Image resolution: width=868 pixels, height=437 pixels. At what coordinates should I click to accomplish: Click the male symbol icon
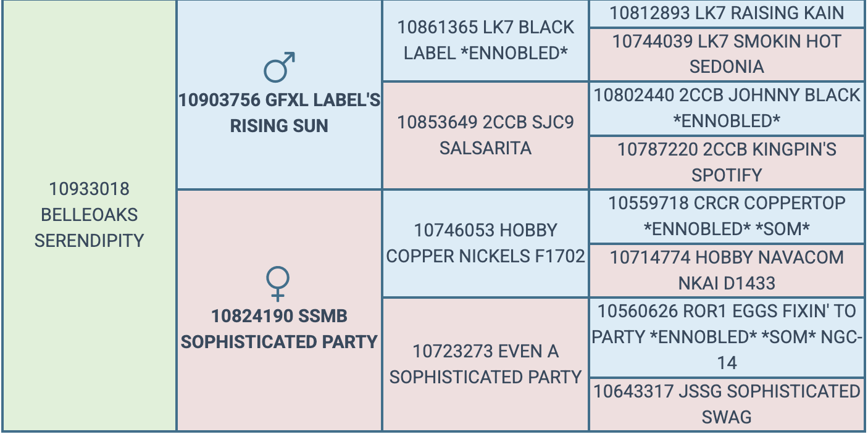(x=279, y=67)
